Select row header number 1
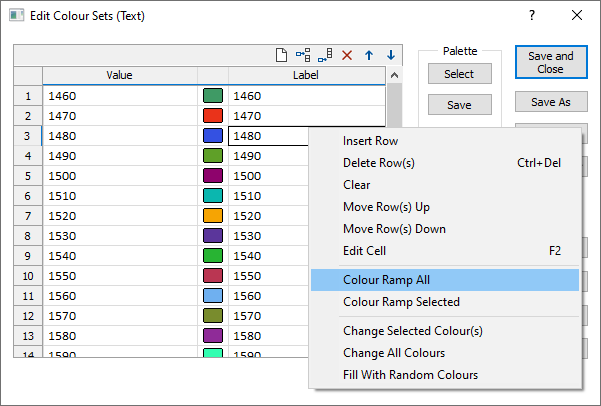Screen dimensions: 601x406 coord(28,96)
